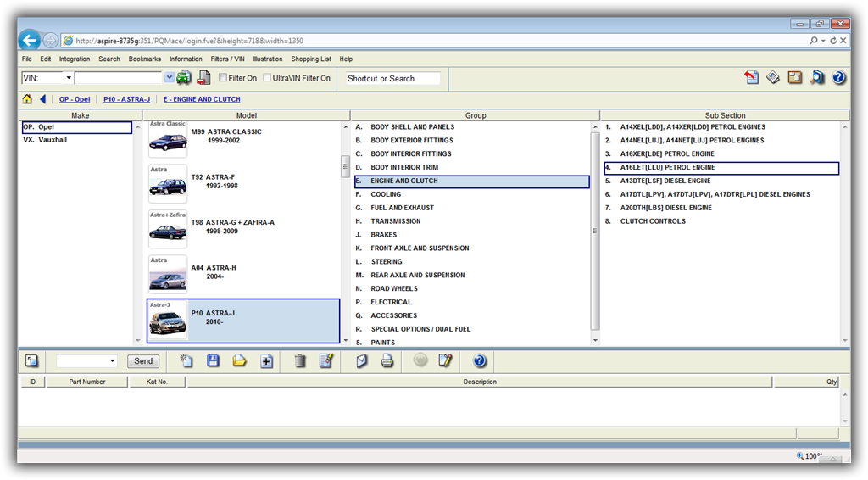868x480 pixels.
Task: Click the red document icon beside VIN field
Action: click(203, 78)
